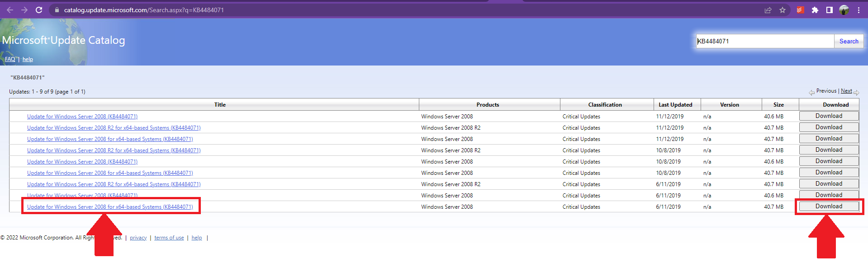Open first Windows Server 2008 (KB4484071) update link

[x=82, y=117]
